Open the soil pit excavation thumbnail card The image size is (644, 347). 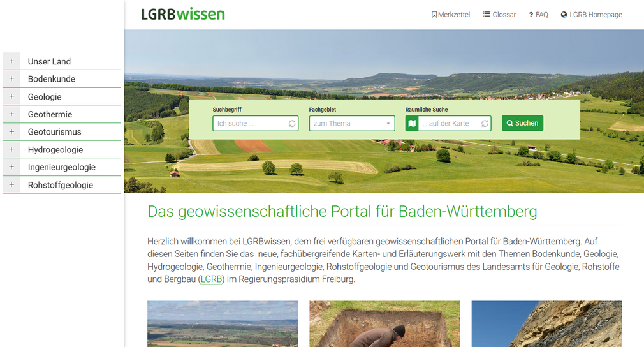[x=384, y=324]
